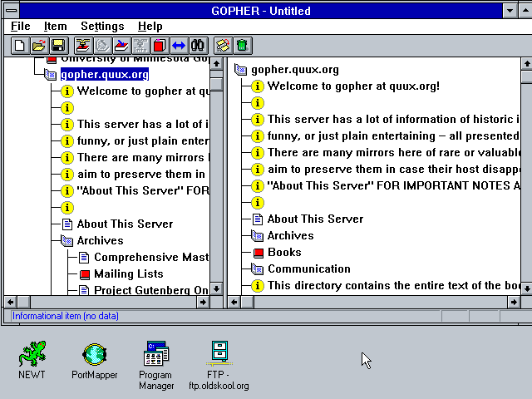The height and width of the screenshot is (399, 532).
Task: Minimize the GOPHER window with down-arrow button
Action: tap(510, 11)
